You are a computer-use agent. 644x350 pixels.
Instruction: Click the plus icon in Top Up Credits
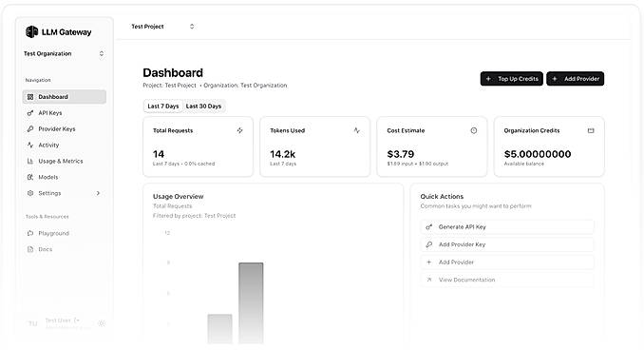pos(488,79)
